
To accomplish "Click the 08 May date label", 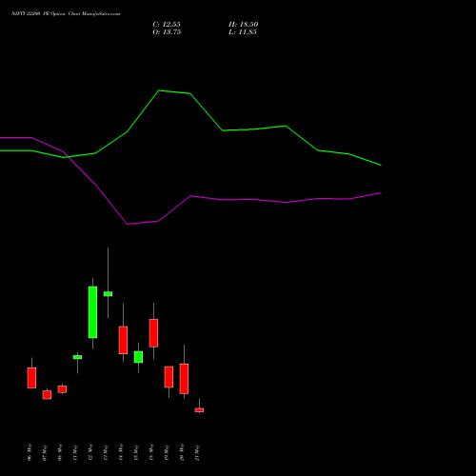I will tap(60, 452).
